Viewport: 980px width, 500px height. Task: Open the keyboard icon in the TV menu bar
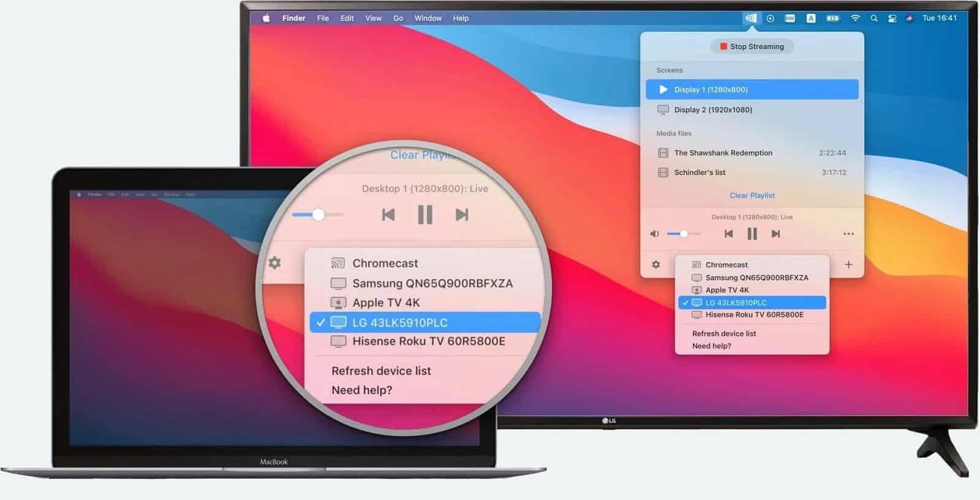[x=790, y=18]
